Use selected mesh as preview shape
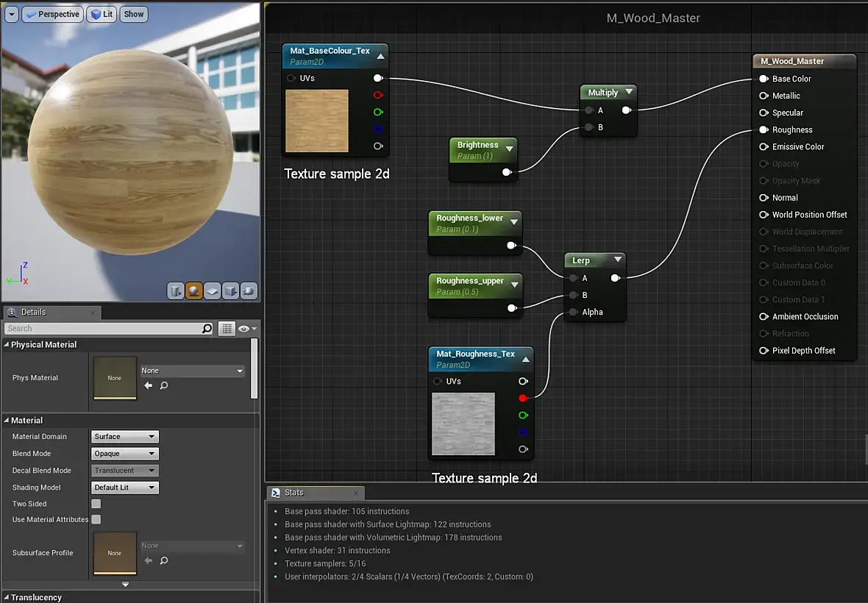This screenshot has width=868, height=603. coord(249,291)
